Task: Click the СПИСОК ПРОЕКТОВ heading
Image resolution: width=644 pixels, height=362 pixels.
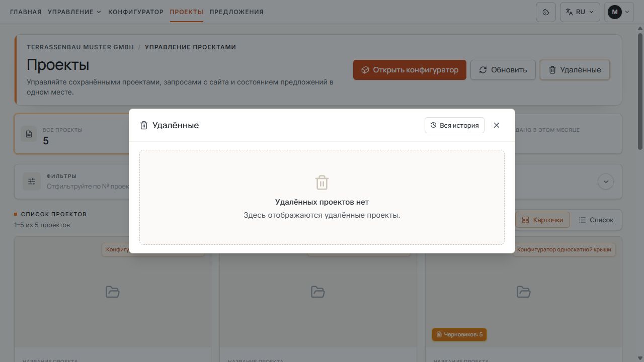Action: 54,214
